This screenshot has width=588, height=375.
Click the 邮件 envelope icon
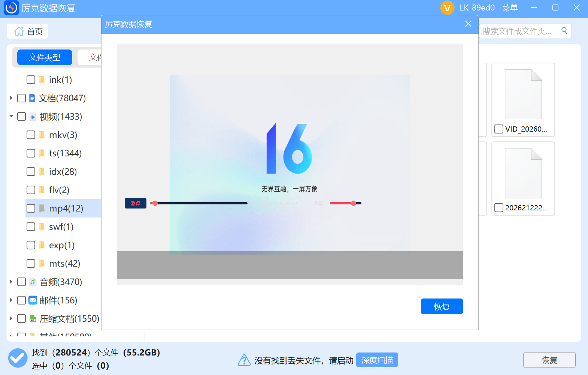[33, 300]
